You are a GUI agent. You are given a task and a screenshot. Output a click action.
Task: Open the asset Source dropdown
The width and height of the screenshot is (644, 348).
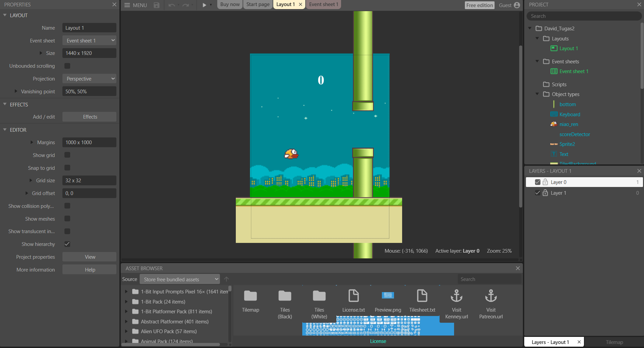pos(179,279)
